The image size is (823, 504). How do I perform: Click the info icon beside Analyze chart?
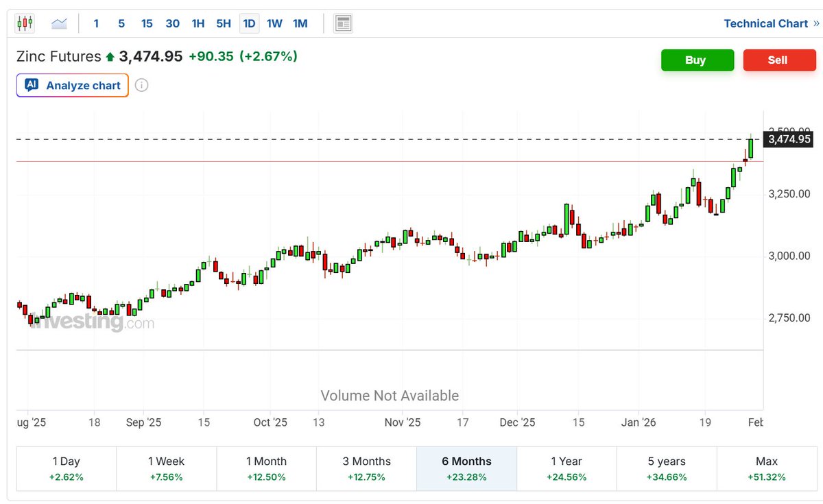coord(141,85)
